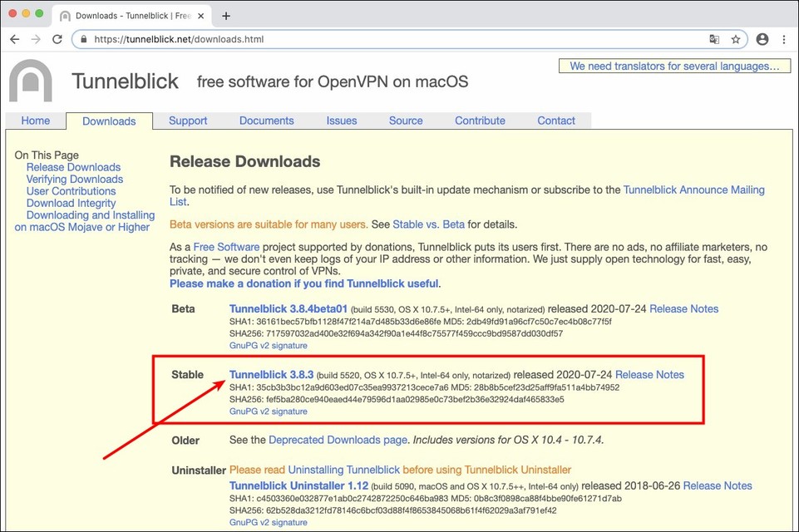Image resolution: width=799 pixels, height=532 pixels.
Task: Open the user profile icon
Action: coord(762,39)
